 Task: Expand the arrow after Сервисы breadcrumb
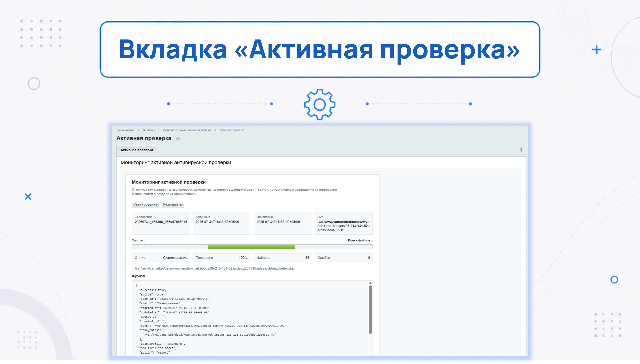(x=159, y=130)
